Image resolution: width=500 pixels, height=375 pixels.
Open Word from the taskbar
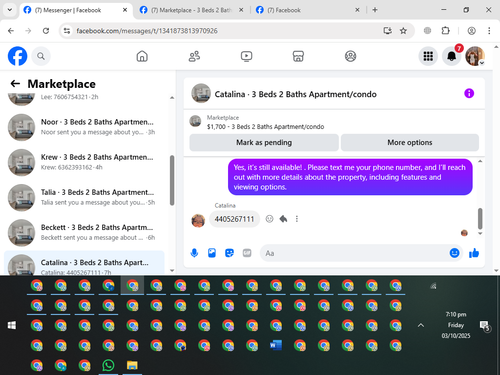(276, 346)
